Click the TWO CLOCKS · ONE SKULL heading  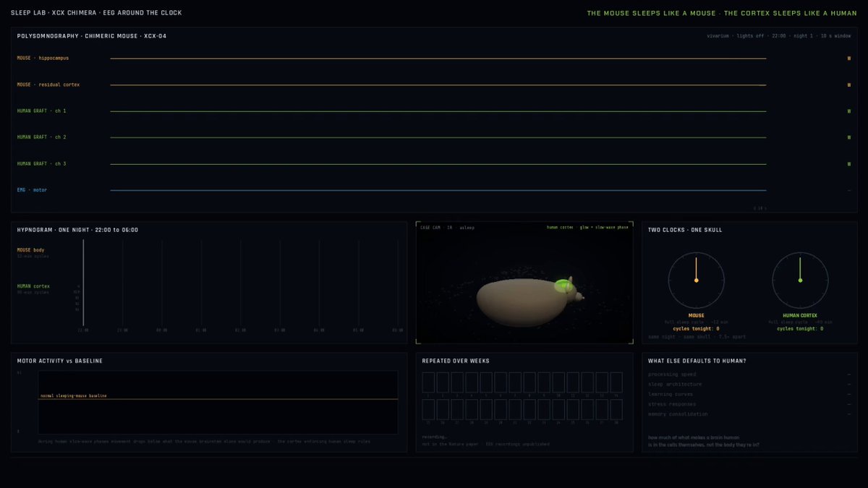(x=685, y=230)
